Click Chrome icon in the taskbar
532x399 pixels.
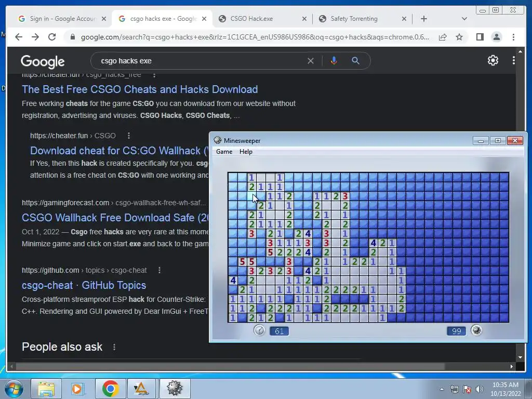point(110,389)
